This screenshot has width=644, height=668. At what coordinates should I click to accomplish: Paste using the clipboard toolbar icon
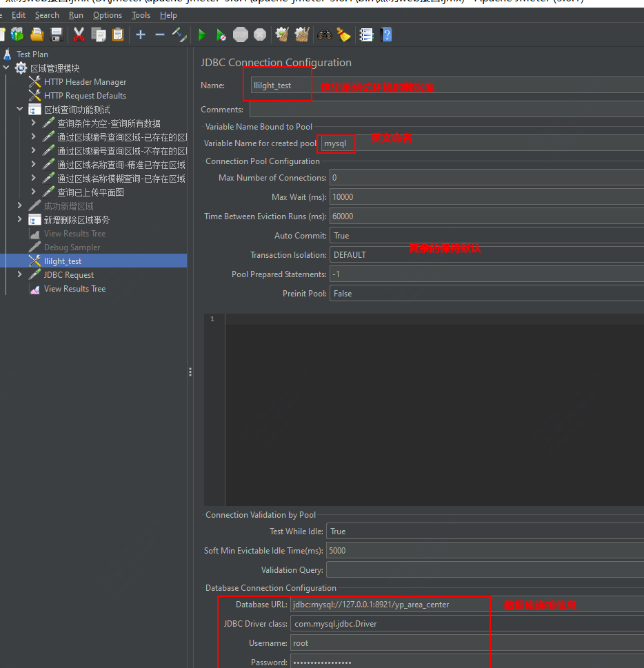click(118, 34)
